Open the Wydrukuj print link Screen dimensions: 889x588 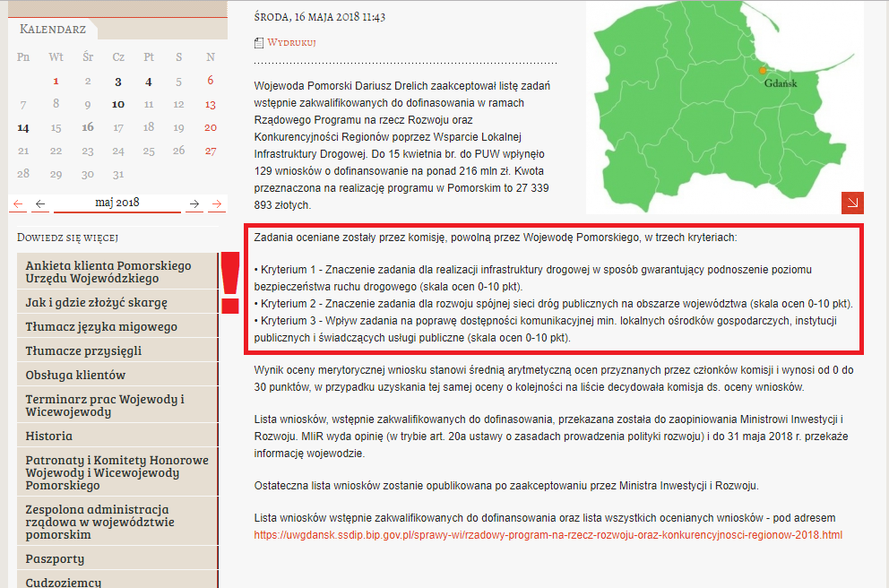pyautogui.click(x=291, y=42)
